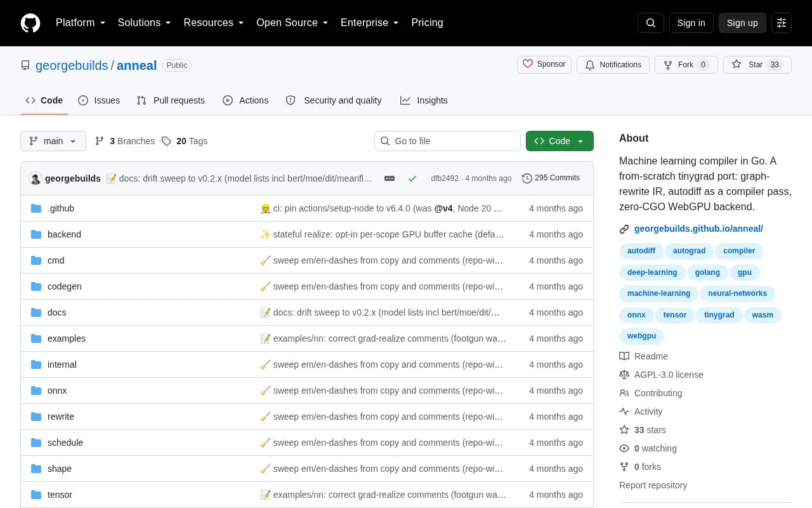Screen dimensions: 812x508
Task: Expand the Resources dropdown
Action: pos(214,23)
